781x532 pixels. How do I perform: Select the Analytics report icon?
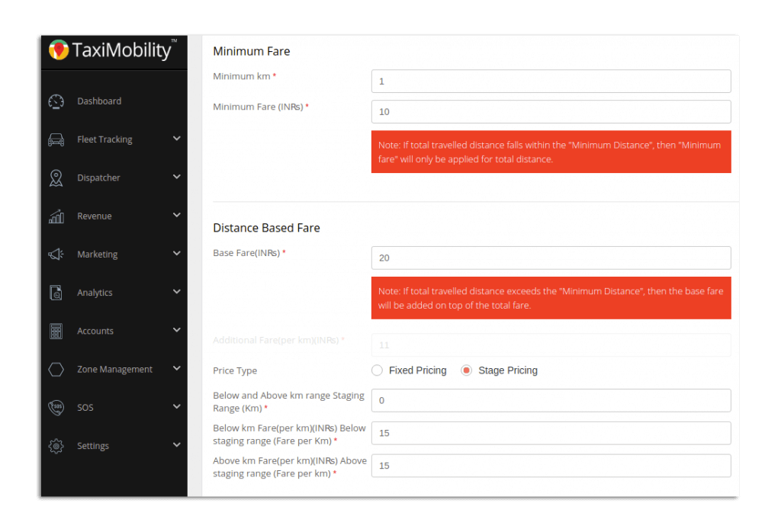pos(56,292)
